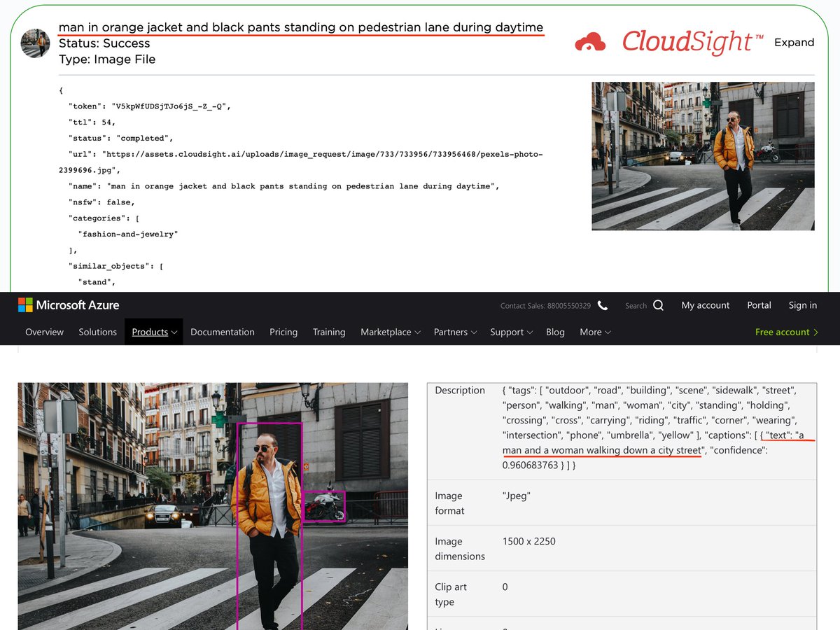840x630 pixels.
Task: Click the "fashion-and-jewelry" category value
Action: (x=128, y=234)
